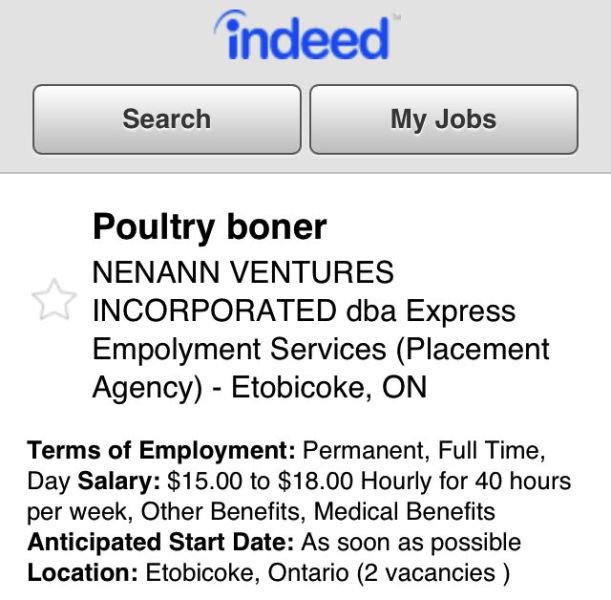Tap Etobicoke, ON in job header
The image size is (611, 600).
[329, 387]
